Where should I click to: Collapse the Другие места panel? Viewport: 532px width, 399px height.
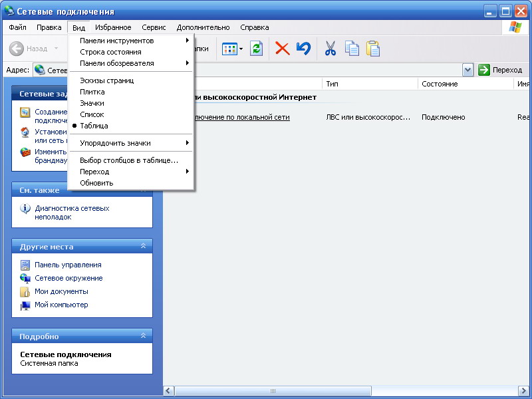(143, 246)
